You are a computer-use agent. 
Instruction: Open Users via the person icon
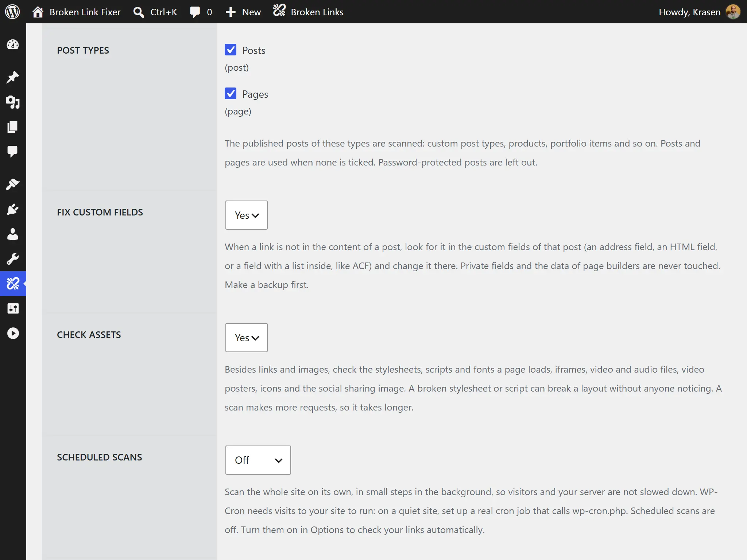[x=13, y=234]
